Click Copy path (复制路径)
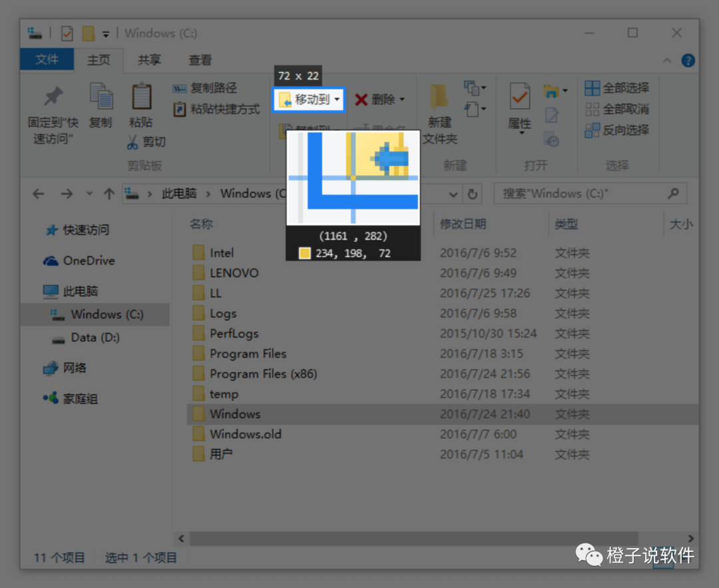The image size is (719, 588). (205, 88)
